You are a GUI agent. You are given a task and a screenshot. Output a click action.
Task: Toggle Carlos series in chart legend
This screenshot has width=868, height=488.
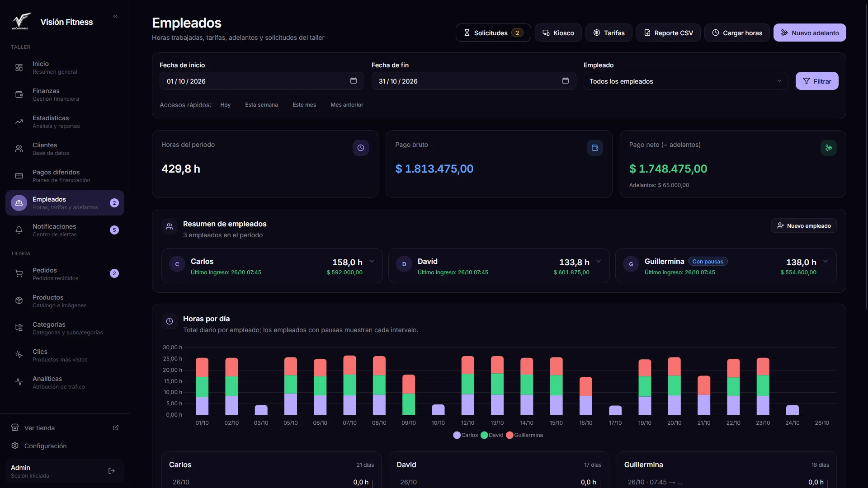point(466,435)
